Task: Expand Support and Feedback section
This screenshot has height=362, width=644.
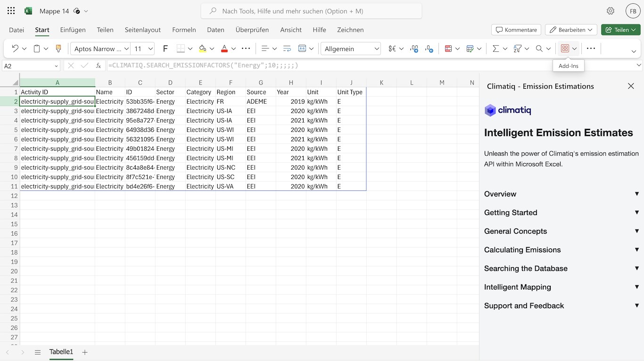Action: tap(561, 305)
